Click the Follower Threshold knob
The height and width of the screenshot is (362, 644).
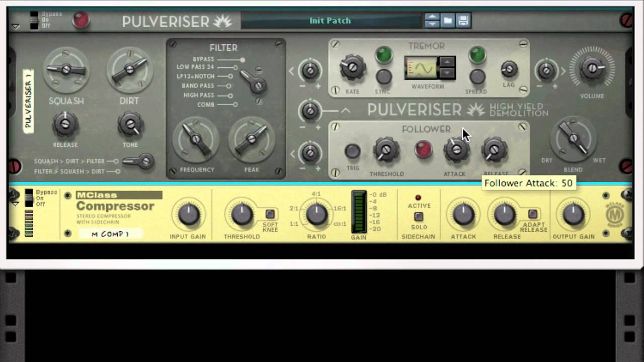(386, 150)
